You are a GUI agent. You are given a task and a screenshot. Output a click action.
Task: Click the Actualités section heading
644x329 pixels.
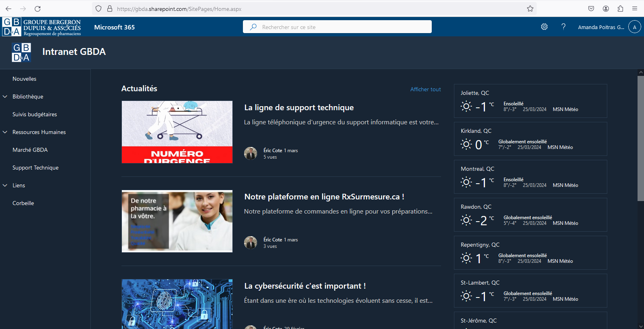point(139,88)
